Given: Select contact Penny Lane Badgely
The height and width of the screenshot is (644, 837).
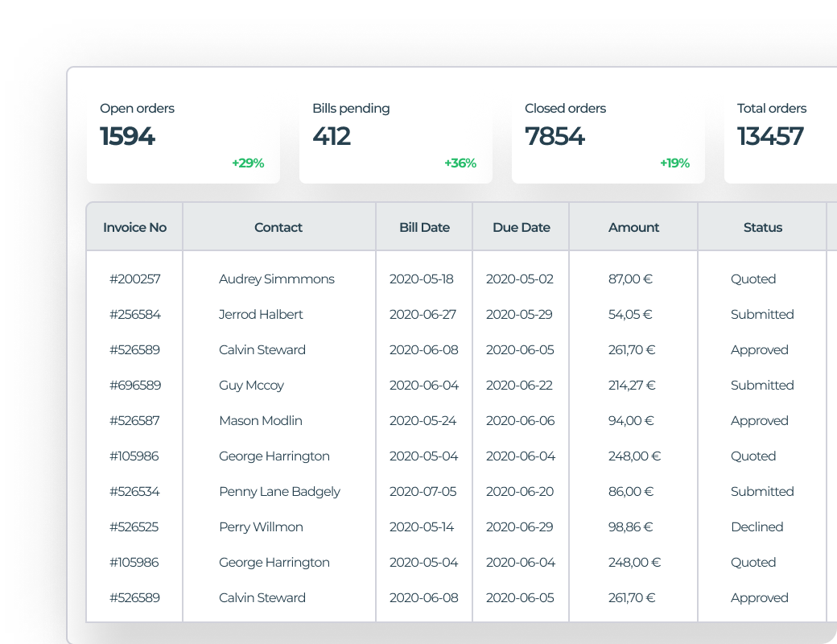Looking at the screenshot, I should (279, 491).
